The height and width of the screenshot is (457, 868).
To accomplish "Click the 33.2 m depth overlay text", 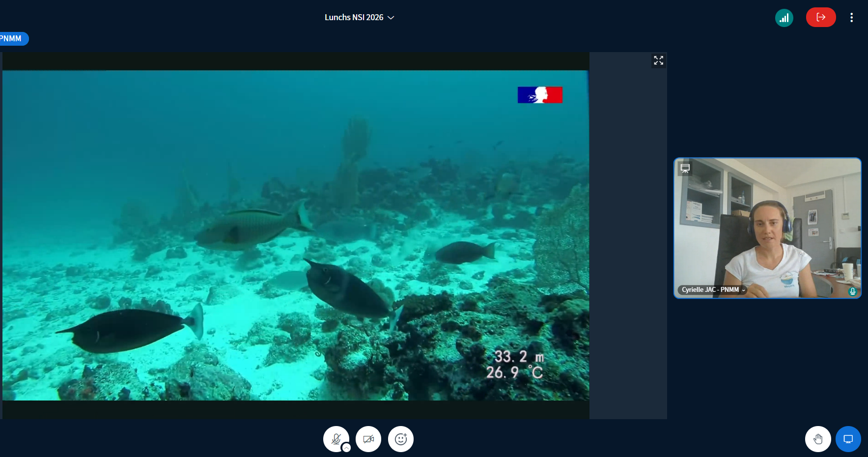I will (x=518, y=356).
